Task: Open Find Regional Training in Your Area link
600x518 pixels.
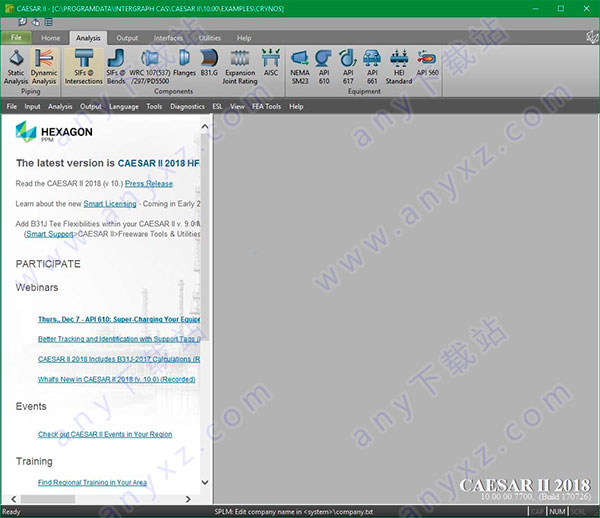Action: tap(92, 482)
